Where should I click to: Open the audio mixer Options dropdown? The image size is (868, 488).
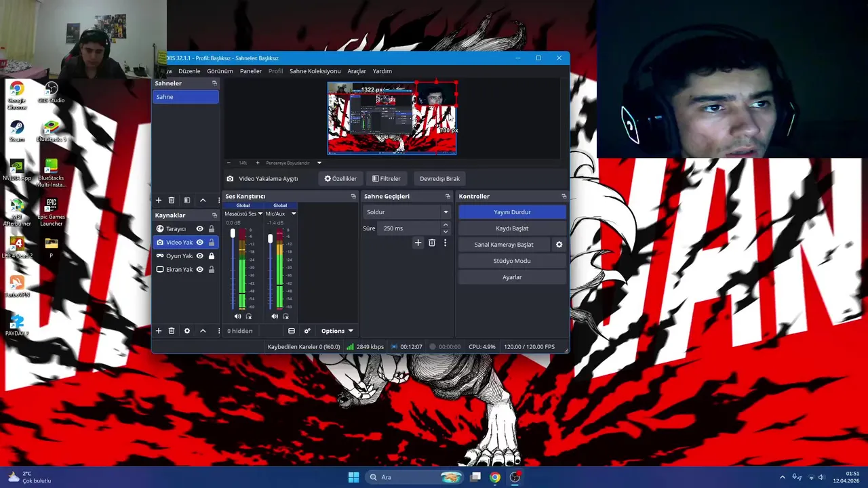[337, 331]
